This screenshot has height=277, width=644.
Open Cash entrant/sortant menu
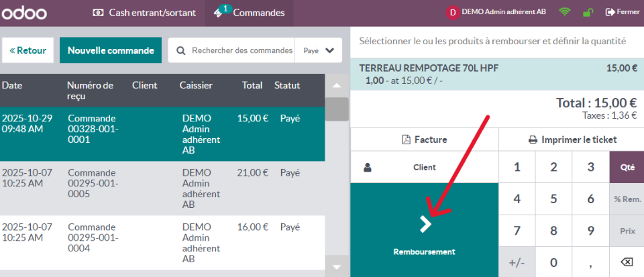pos(146,13)
